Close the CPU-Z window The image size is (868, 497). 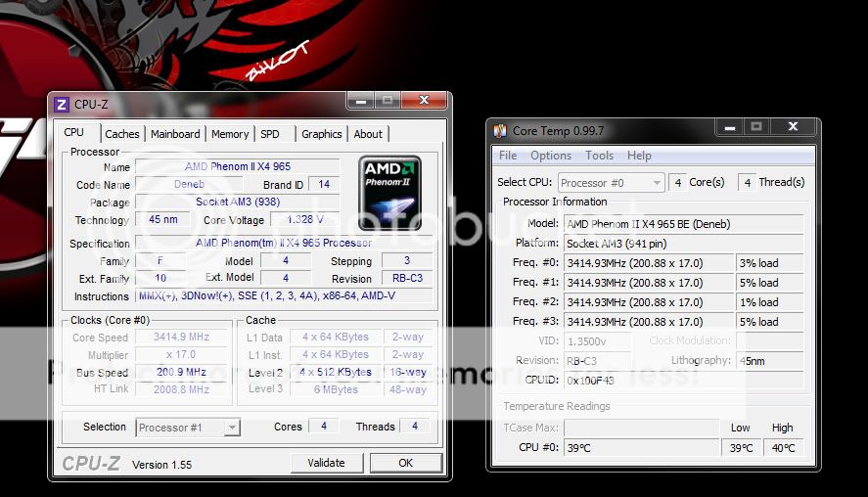point(424,100)
